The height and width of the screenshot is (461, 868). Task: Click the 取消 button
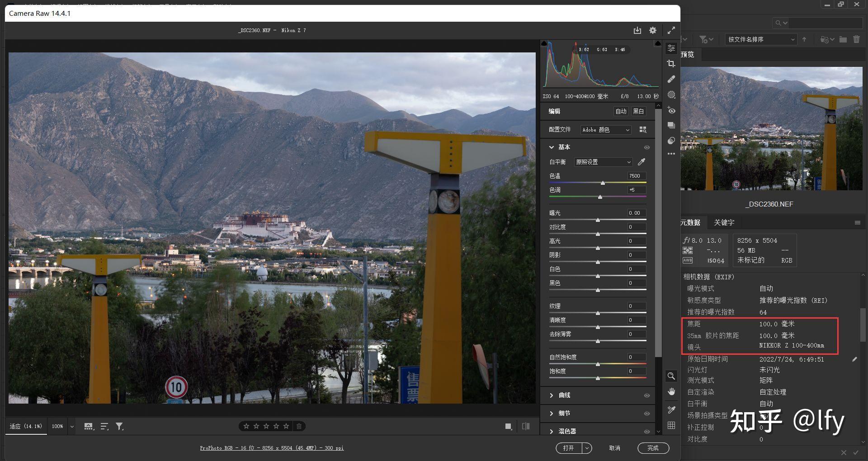click(614, 448)
